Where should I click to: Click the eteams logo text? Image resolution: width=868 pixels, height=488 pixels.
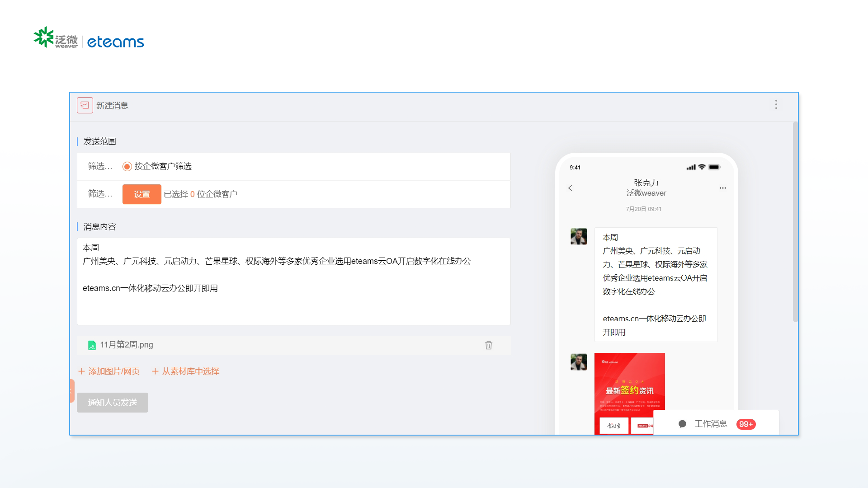116,42
